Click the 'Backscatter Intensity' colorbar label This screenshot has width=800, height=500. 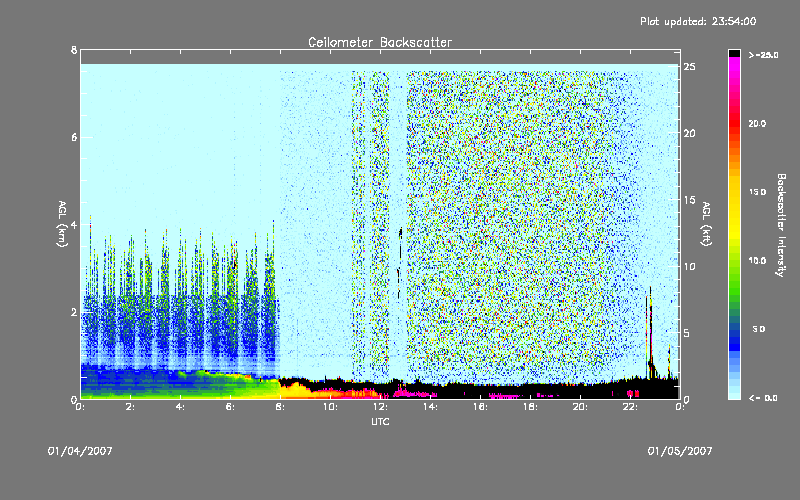[781, 225]
